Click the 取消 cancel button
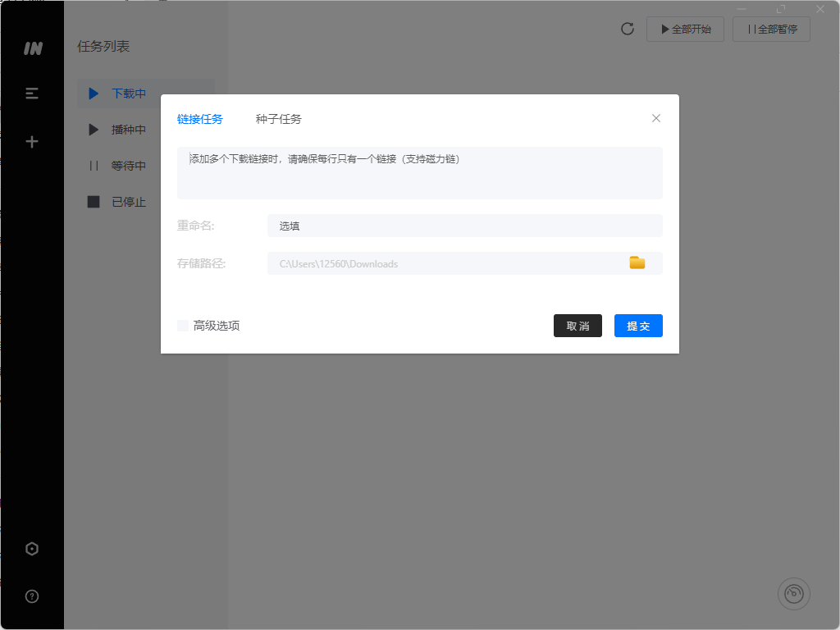This screenshot has width=840, height=630. [577, 326]
